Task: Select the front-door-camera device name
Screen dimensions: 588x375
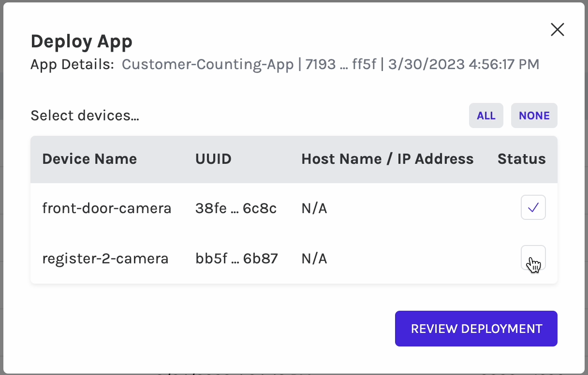Action: click(107, 208)
